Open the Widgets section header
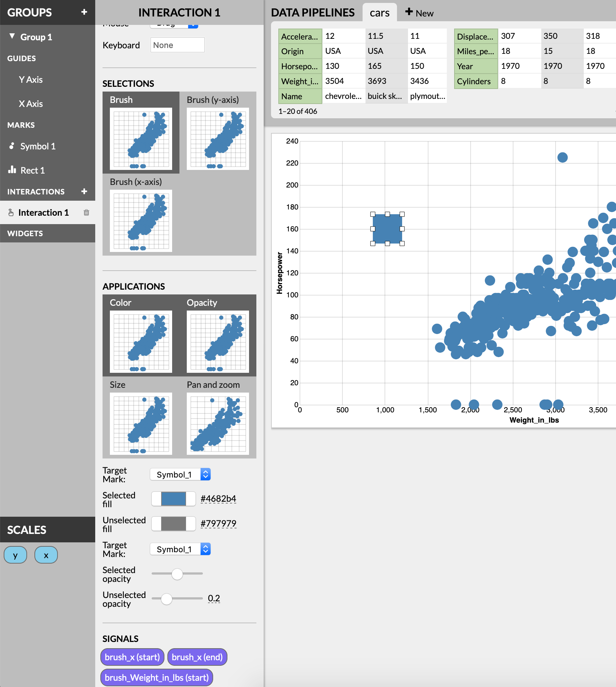This screenshot has height=687, width=616. point(48,233)
